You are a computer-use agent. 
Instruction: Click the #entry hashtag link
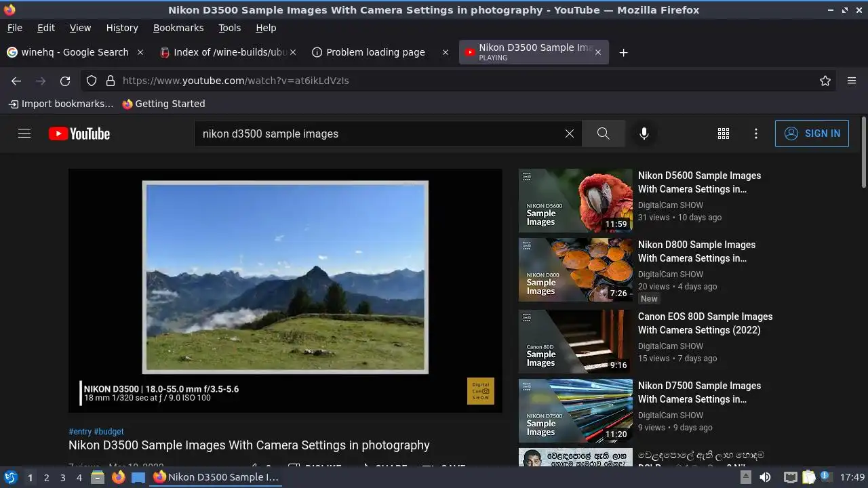click(x=80, y=432)
